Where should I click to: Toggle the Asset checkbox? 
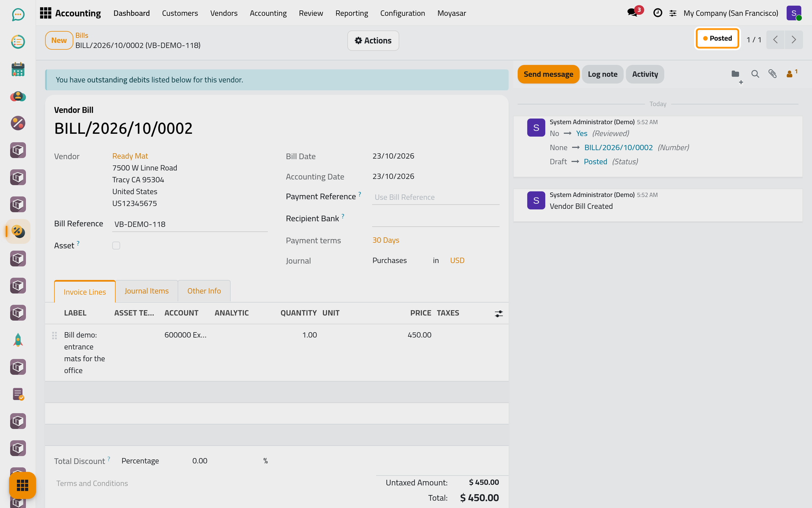[x=116, y=246]
